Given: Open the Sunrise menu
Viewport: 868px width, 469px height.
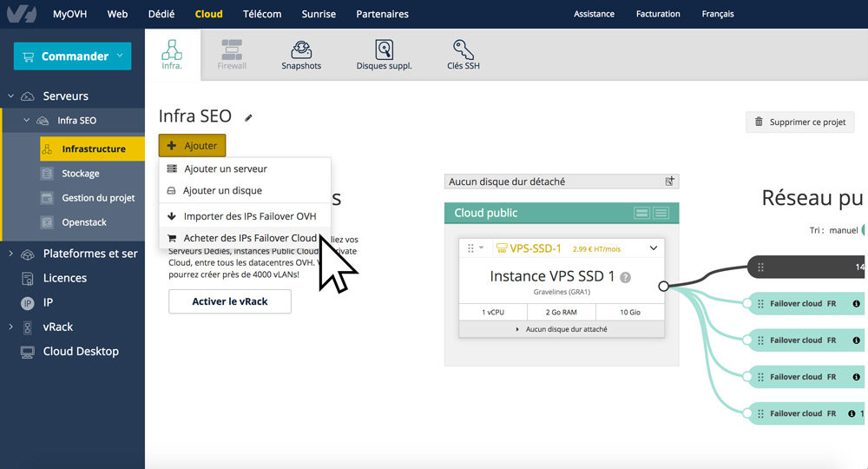Looking at the screenshot, I should pos(319,14).
